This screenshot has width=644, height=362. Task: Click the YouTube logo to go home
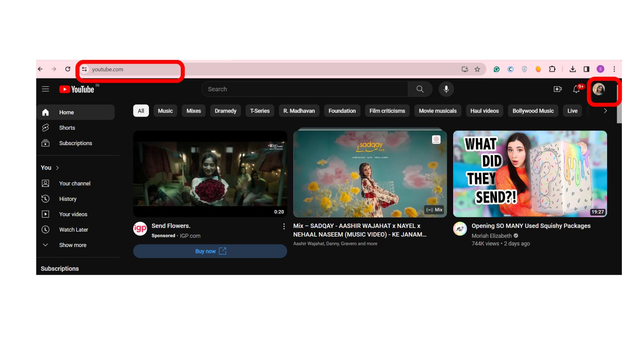(x=77, y=89)
